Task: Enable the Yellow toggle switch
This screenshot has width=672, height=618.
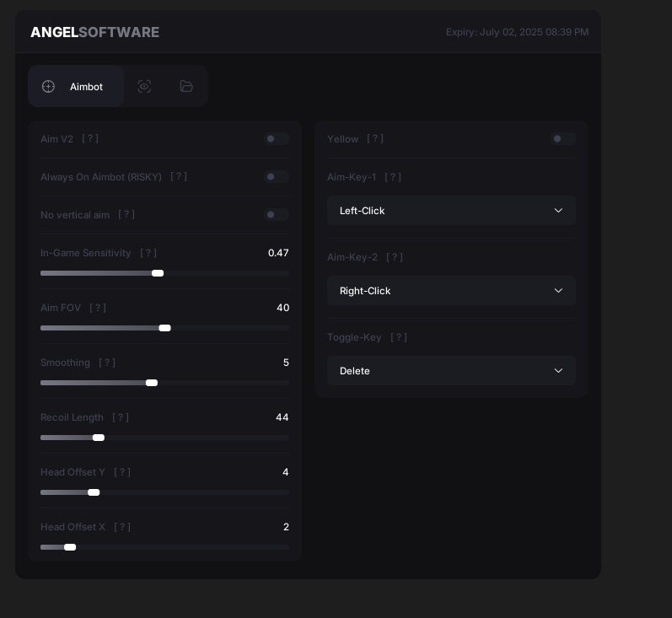Action: [563, 139]
